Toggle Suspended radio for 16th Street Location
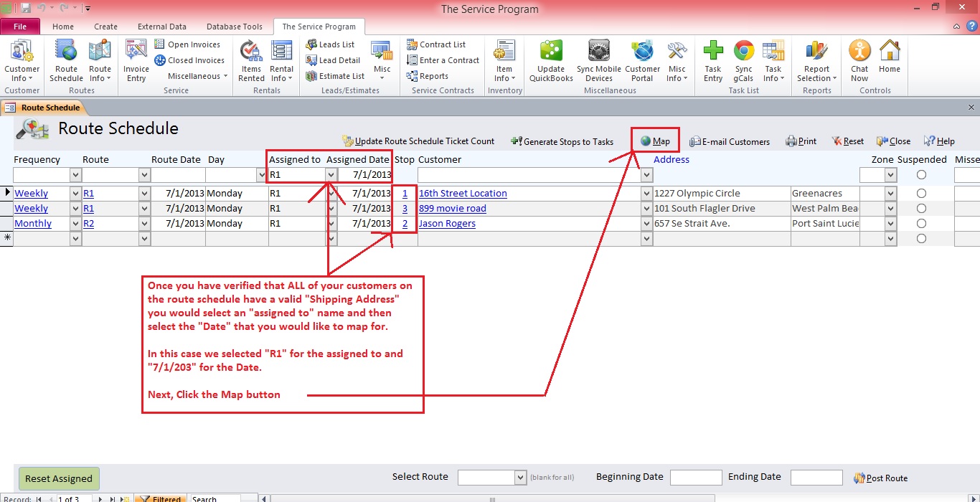The width and height of the screenshot is (980, 502). pos(921,194)
